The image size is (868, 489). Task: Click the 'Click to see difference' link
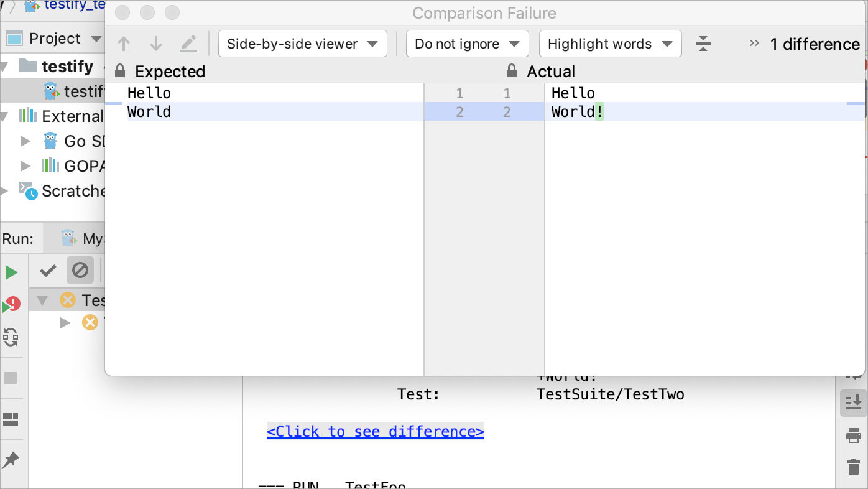click(x=375, y=432)
